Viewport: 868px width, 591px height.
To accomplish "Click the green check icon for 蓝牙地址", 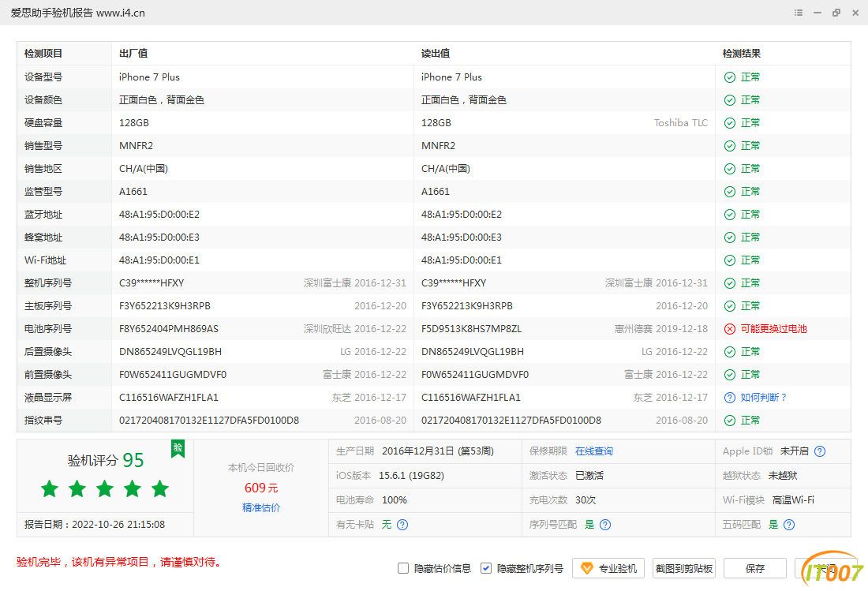I will click(730, 215).
